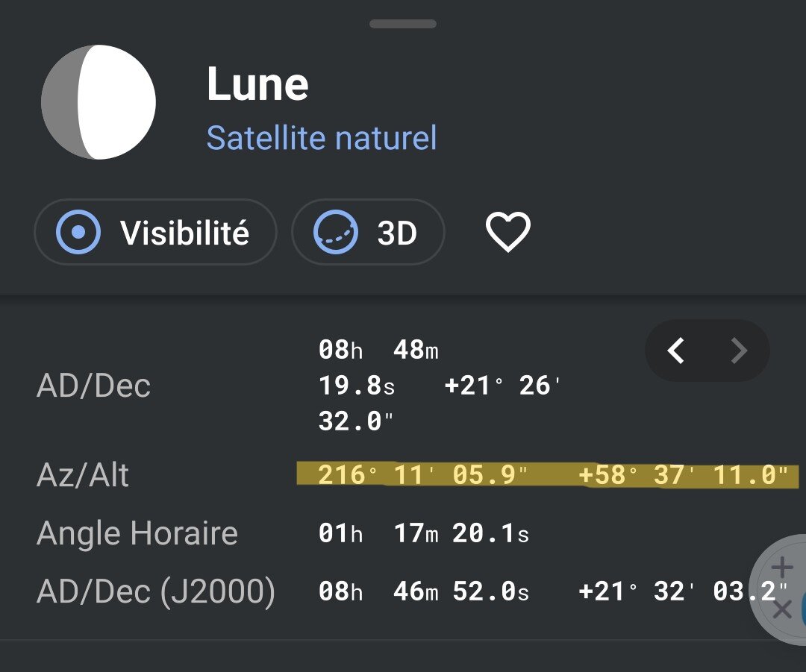Tap the blue target icon in Visibilité
806x672 pixels.
coord(78,233)
